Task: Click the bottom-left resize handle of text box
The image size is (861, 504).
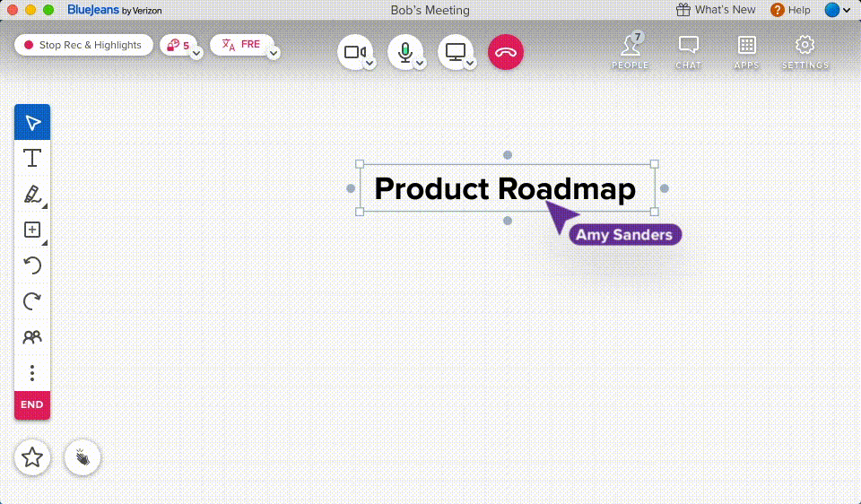Action: click(360, 212)
